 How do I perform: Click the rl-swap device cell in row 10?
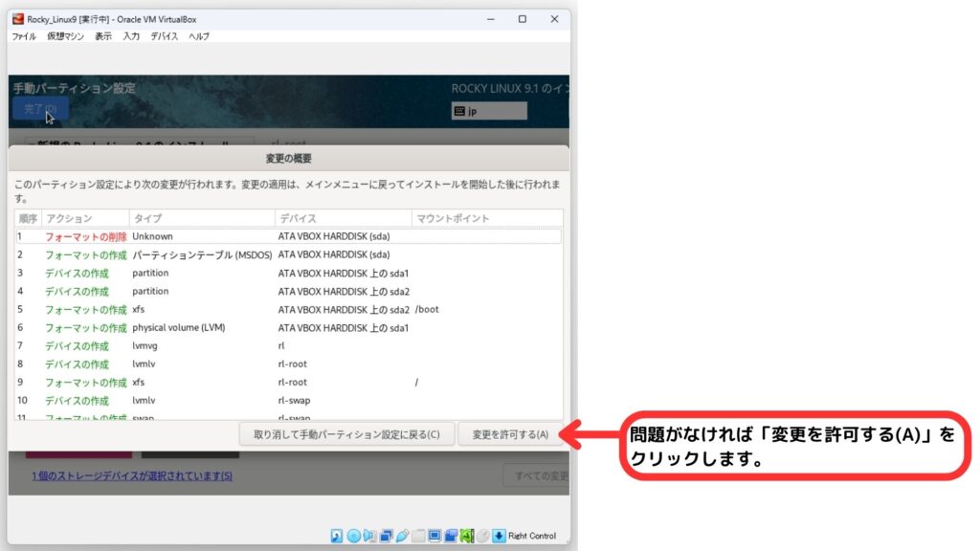(x=294, y=400)
